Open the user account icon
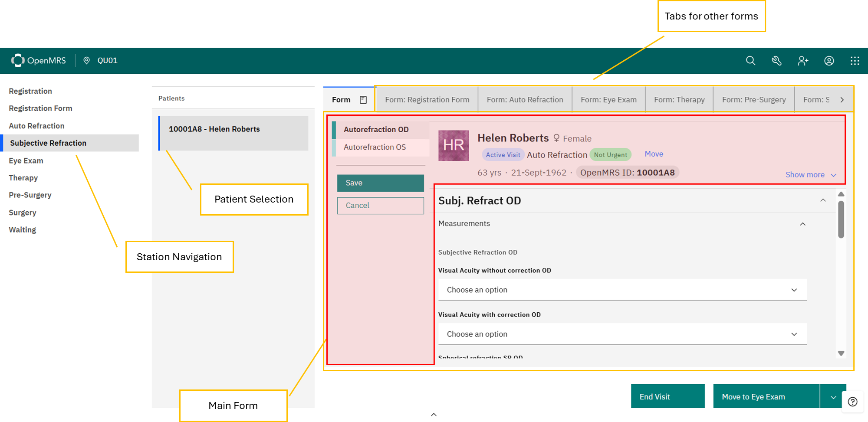Viewport: 868px width, 422px height. pos(829,61)
